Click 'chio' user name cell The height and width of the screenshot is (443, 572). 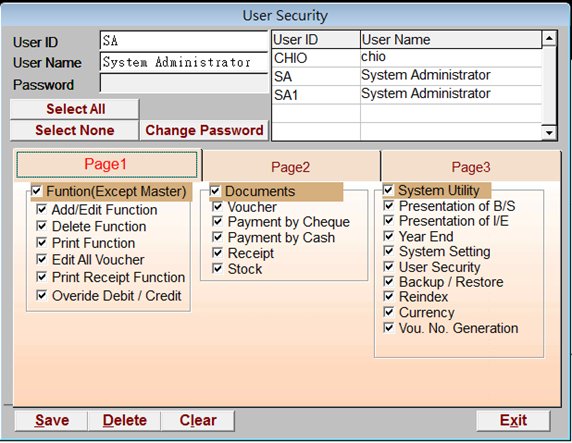pyautogui.click(x=451, y=58)
